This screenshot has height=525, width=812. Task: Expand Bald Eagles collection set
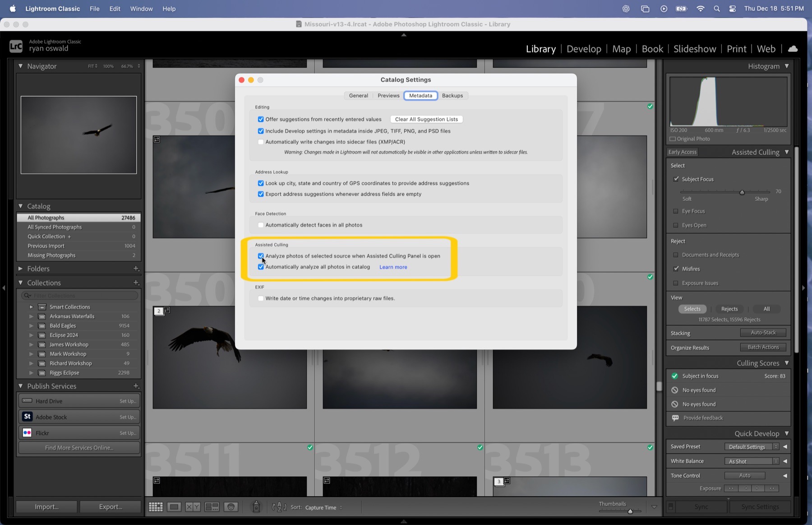click(x=31, y=326)
